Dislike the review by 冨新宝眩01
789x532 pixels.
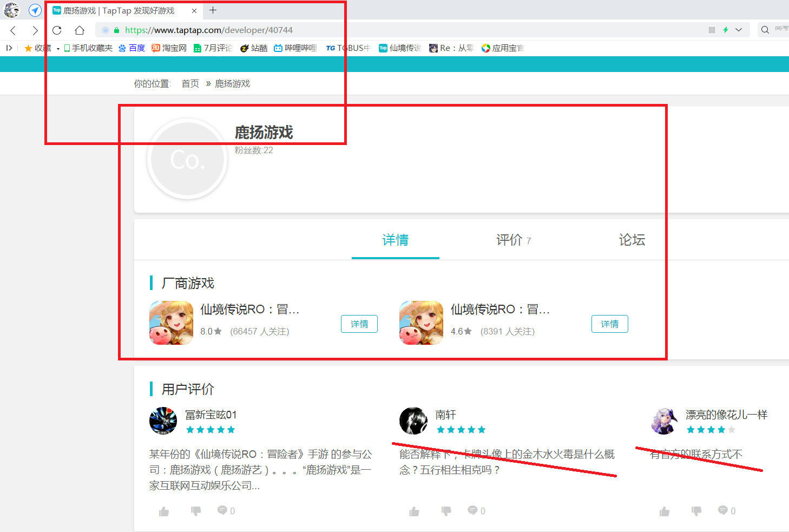click(x=196, y=511)
